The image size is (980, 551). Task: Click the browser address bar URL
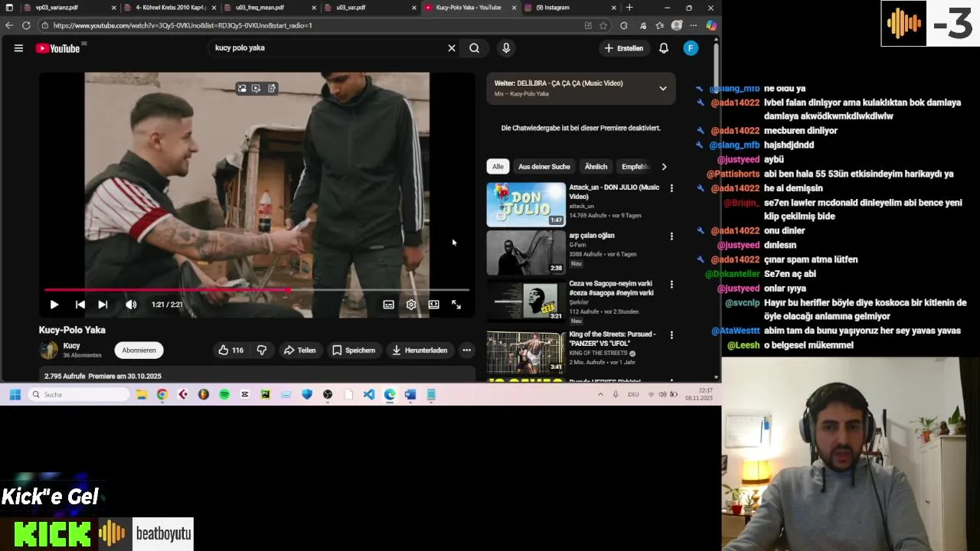pyautogui.click(x=182, y=25)
